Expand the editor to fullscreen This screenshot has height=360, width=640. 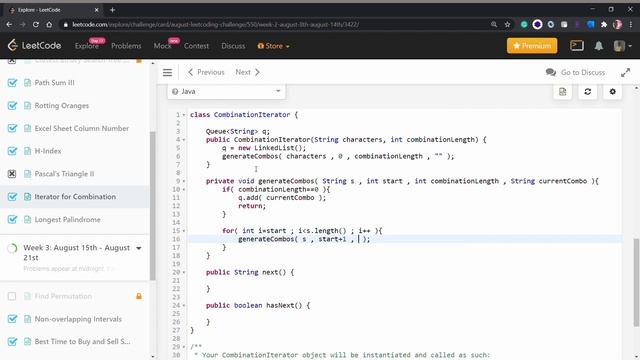point(625,73)
